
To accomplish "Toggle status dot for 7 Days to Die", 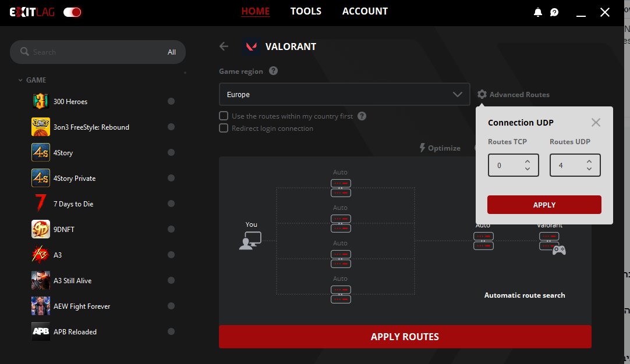I will point(171,204).
